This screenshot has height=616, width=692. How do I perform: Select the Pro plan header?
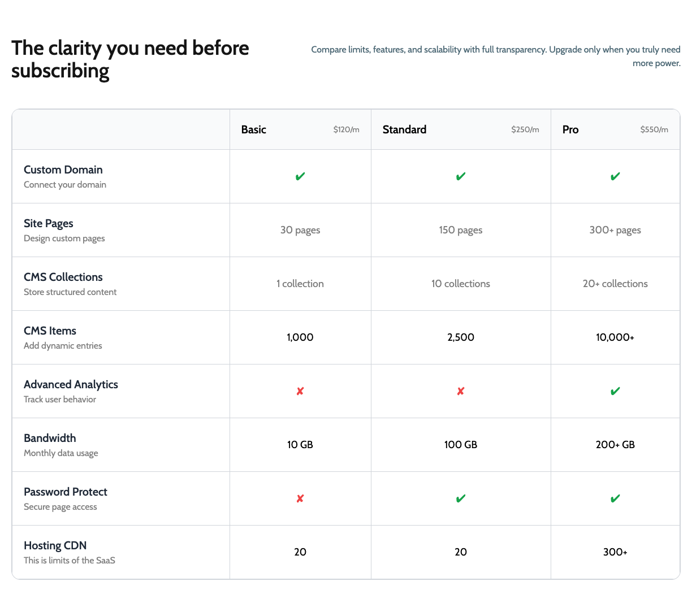(x=570, y=129)
